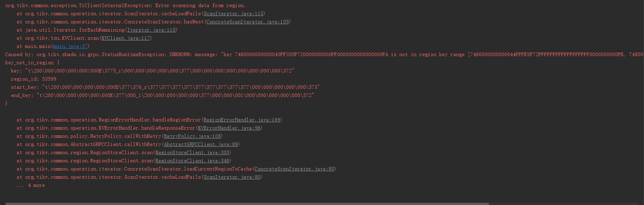Click the '... 4 more' stack trace line
Image resolution: width=644 pixels, height=205 pixels.
30,185
